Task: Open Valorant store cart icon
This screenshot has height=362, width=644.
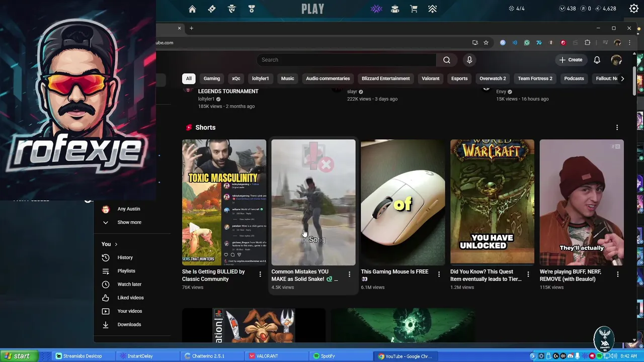Action: (414, 9)
